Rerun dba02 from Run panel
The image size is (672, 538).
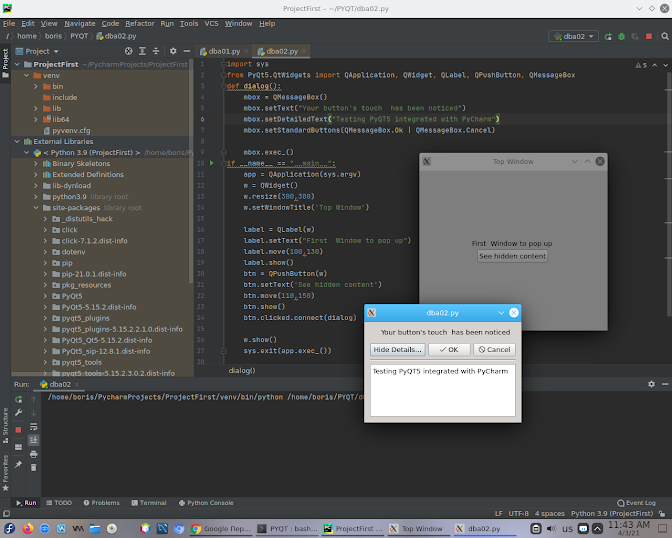point(18,400)
